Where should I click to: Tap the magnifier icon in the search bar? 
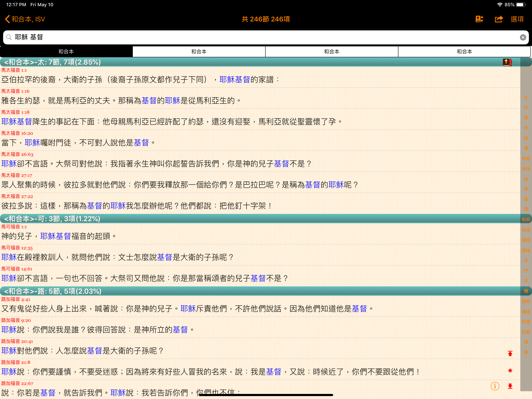coord(9,37)
